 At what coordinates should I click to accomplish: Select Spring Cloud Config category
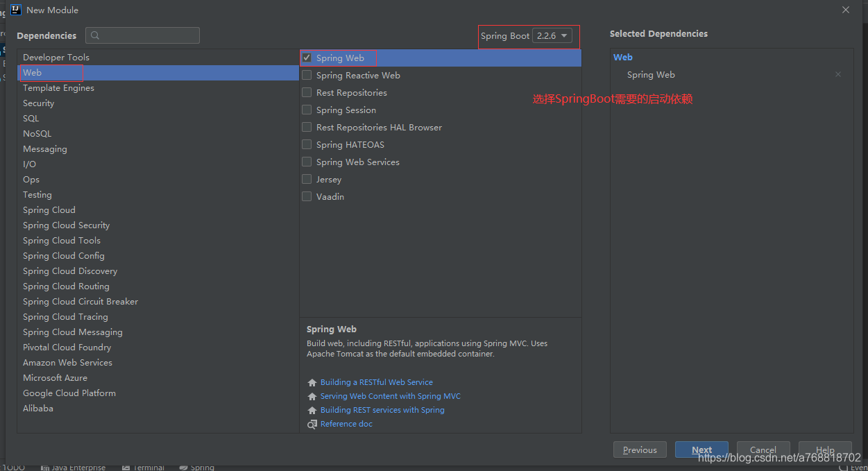click(158, 256)
